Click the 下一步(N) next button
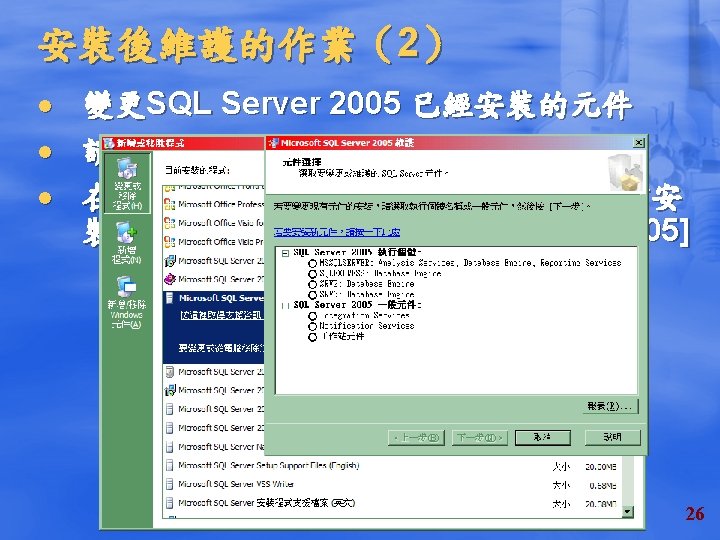The width and height of the screenshot is (720, 540). click(480, 438)
